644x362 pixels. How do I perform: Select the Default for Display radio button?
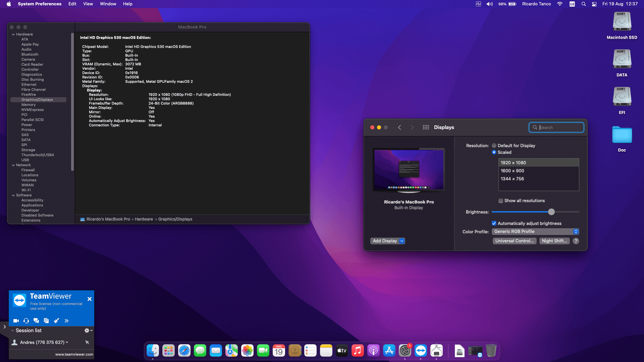494,145
